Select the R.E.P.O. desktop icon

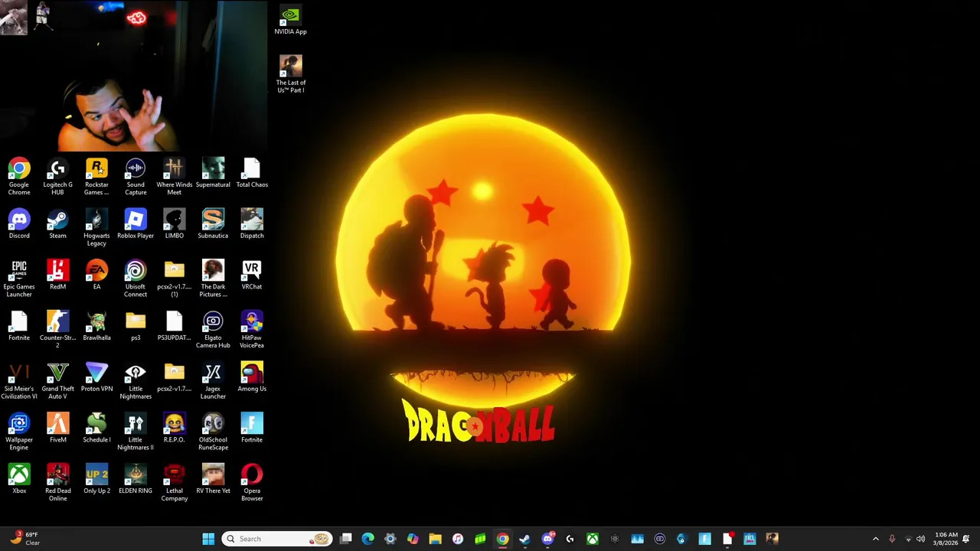coord(174,428)
